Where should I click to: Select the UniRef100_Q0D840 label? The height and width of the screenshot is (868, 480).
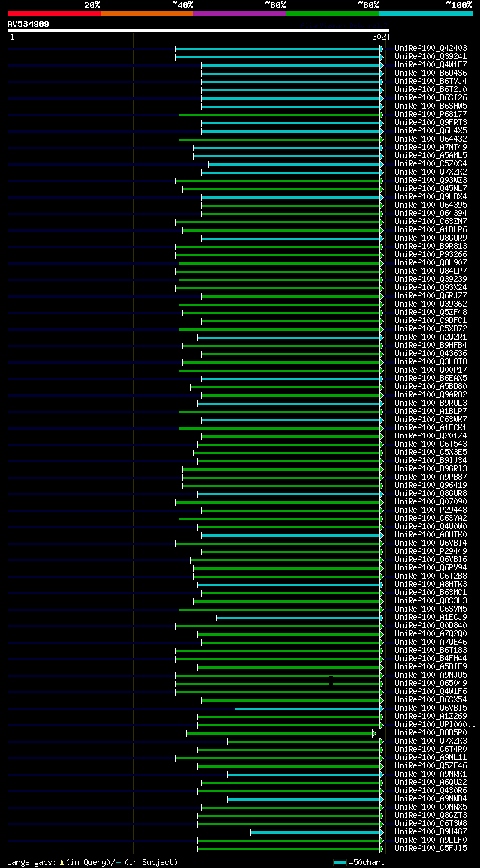tap(430, 627)
